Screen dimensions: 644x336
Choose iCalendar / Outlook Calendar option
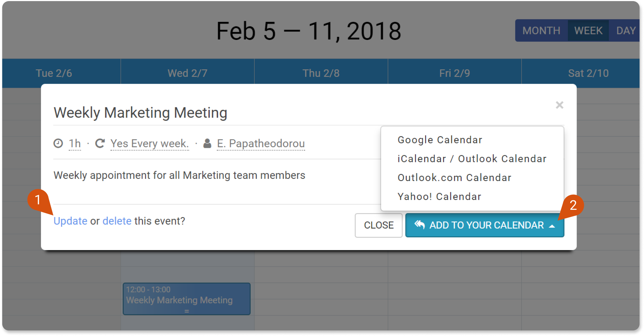click(472, 159)
